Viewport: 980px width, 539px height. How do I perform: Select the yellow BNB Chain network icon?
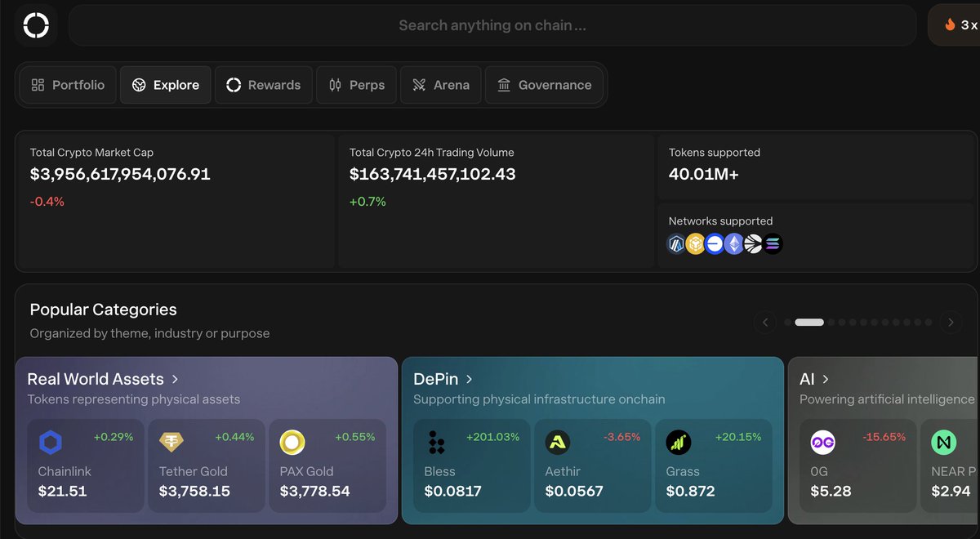pos(695,244)
